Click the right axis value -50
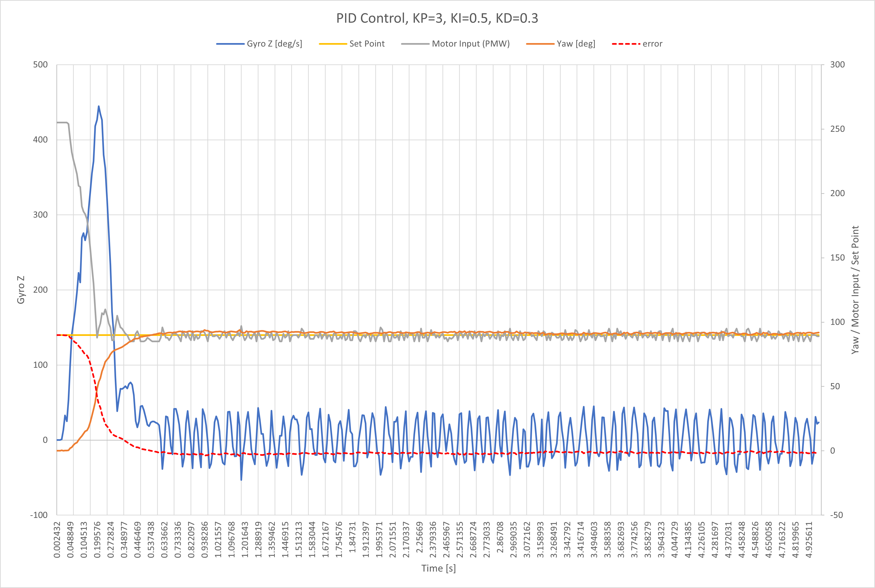The image size is (875, 588). tap(836, 515)
